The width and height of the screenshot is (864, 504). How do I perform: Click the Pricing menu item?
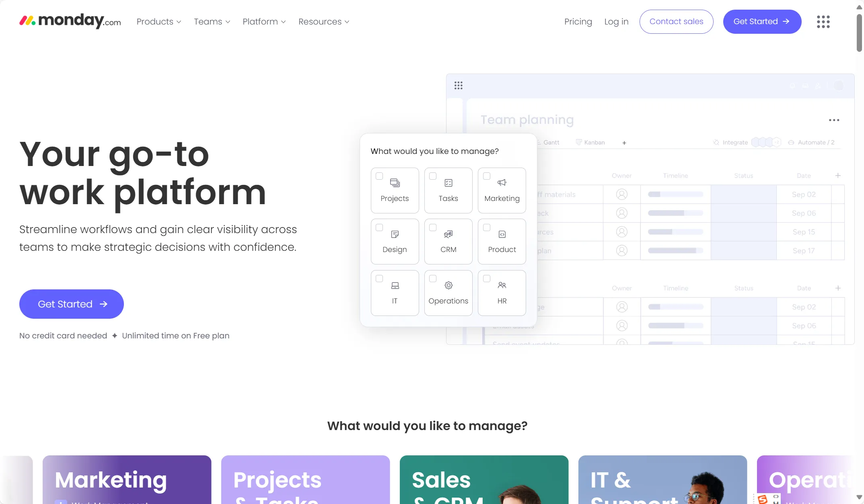[578, 21]
